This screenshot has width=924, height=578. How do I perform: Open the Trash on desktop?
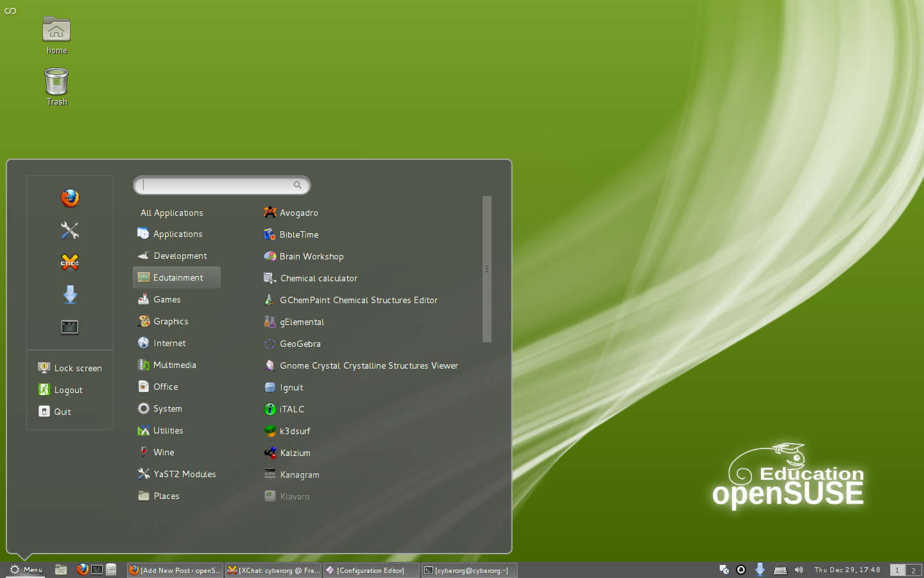click(x=56, y=87)
